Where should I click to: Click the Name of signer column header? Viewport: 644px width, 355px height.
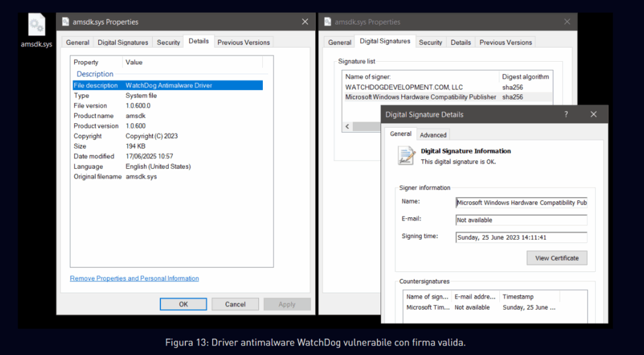coord(421,77)
